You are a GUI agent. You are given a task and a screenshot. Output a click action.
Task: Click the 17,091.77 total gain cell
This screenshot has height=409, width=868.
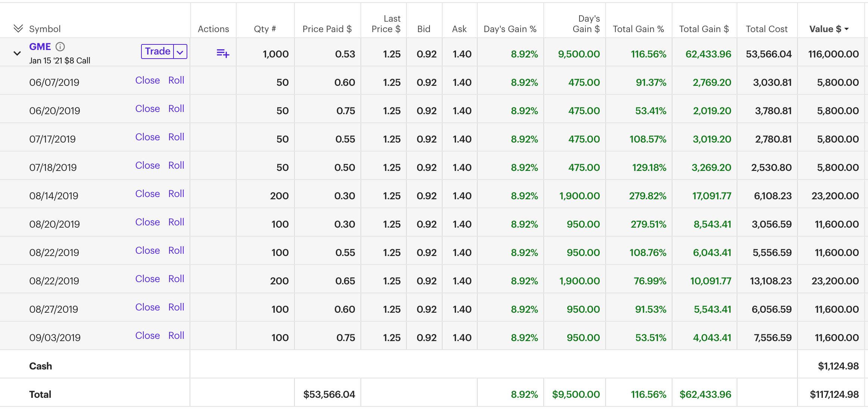(x=712, y=196)
